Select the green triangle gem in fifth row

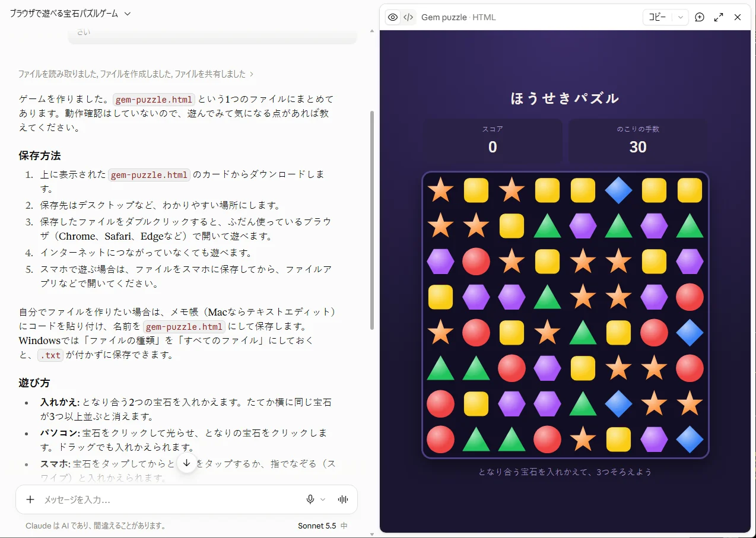pyautogui.click(x=583, y=333)
